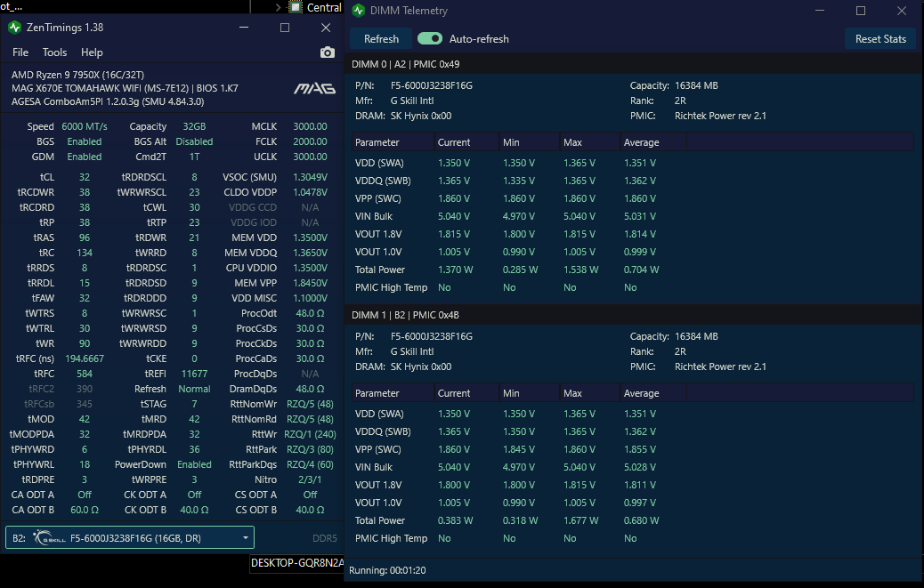Click DIMM 1 VOUT 1.8V average 1.811 V
The image size is (924, 588).
tap(640, 485)
